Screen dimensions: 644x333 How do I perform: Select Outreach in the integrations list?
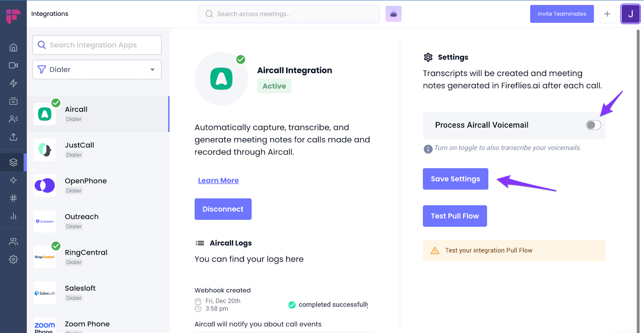[x=98, y=221]
